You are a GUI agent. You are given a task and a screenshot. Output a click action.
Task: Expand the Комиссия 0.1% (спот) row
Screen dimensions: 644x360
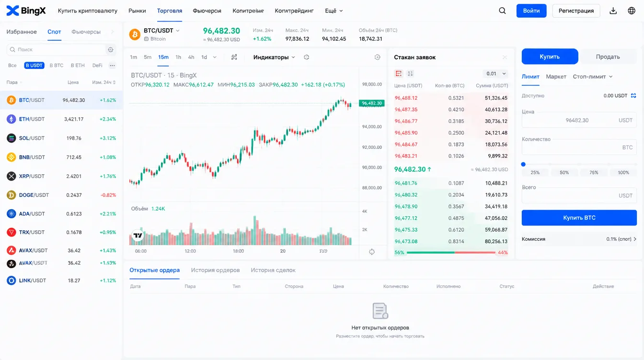579,239
